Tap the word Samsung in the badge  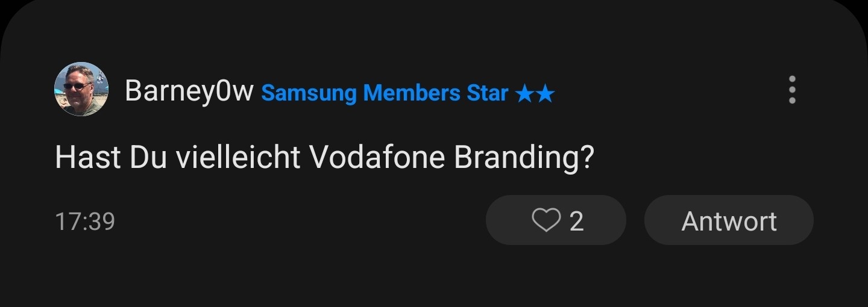coord(309,94)
